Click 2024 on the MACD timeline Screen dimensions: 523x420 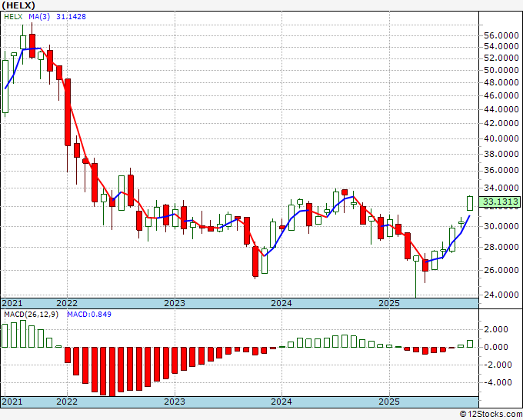point(281,402)
